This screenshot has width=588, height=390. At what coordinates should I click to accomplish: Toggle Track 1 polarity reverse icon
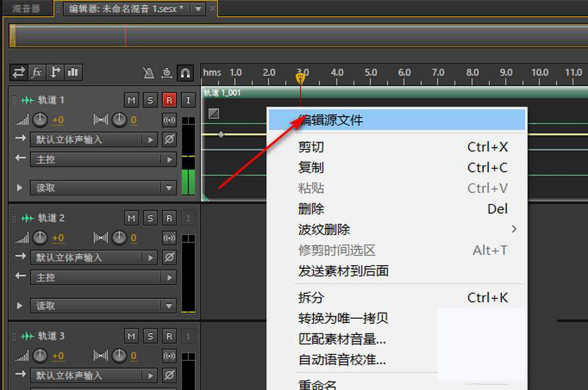(x=169, y=140)
